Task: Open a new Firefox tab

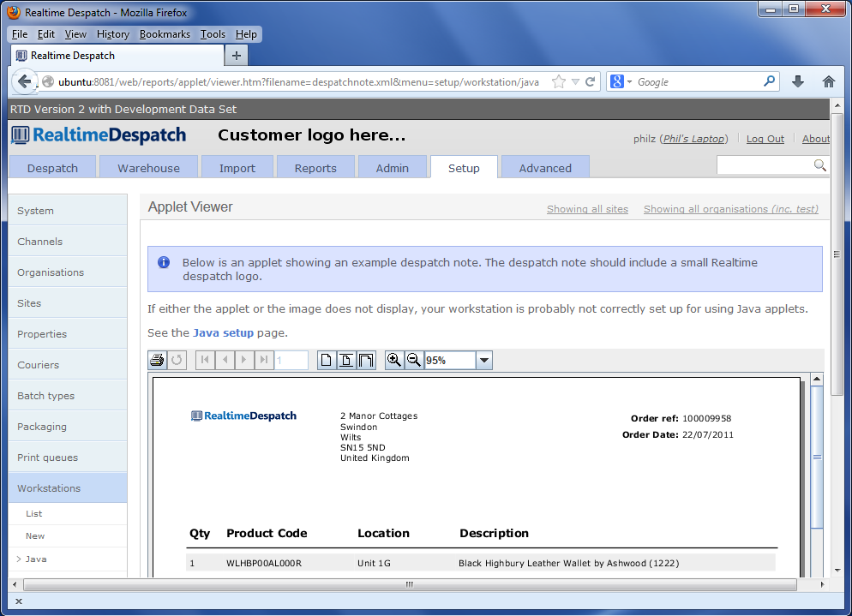Action: click(x=237, y=56)
